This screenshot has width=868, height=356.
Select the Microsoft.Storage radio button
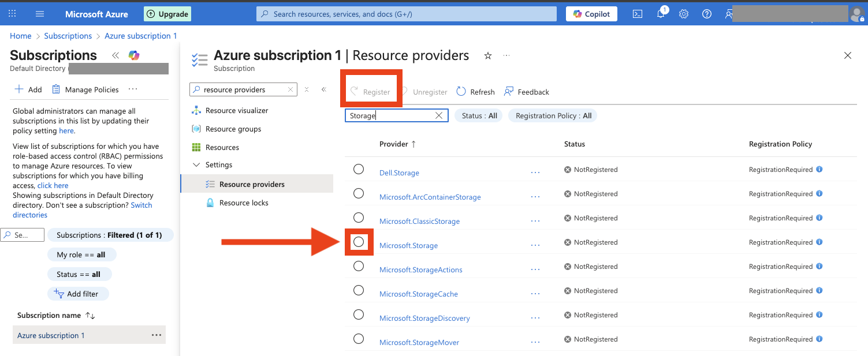click(359, 242)
